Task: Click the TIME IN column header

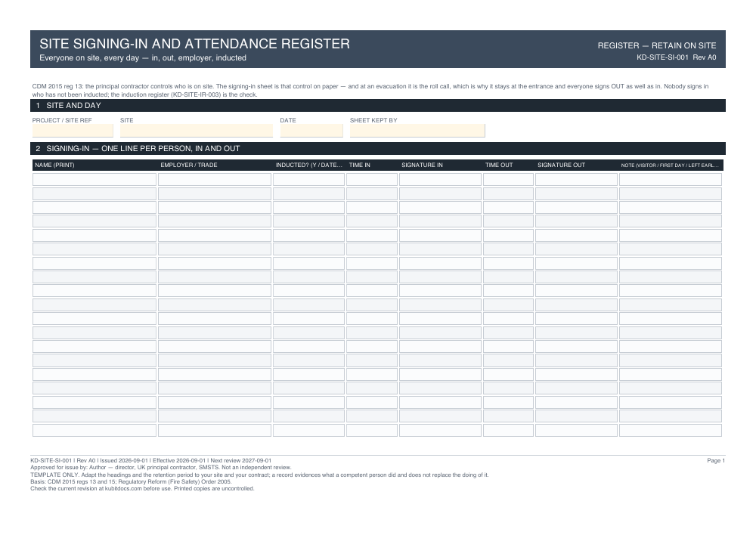Action: [x=360, y=165]
